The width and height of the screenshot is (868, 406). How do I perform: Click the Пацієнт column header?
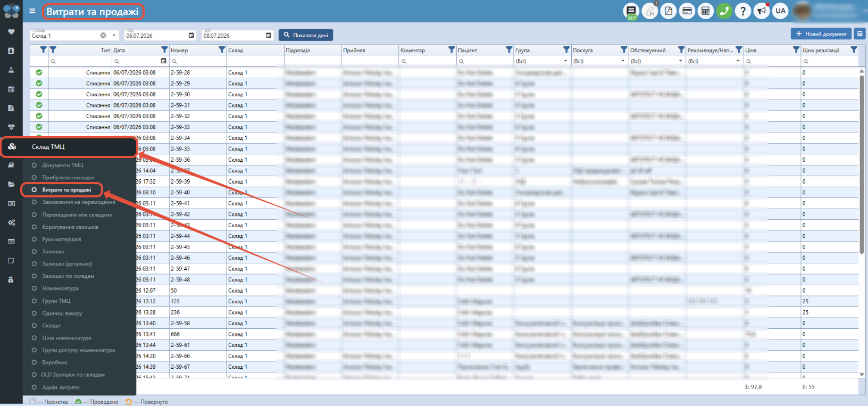tap(468, 50)
